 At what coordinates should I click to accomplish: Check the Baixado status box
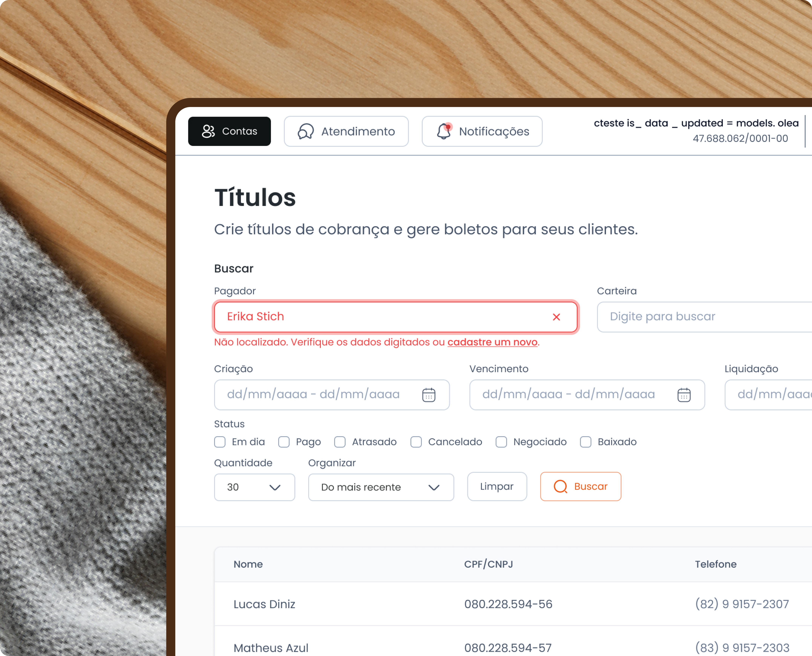586,442
